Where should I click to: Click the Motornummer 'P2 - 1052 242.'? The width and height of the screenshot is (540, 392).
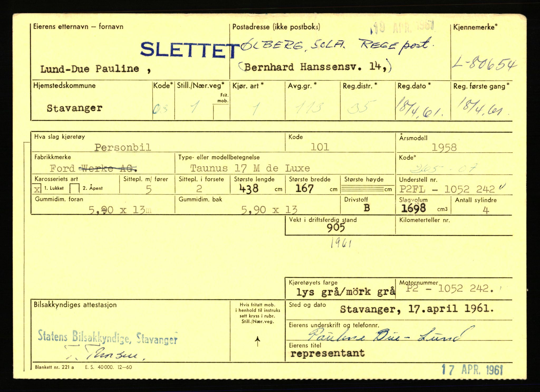click(x=449, y=289)
